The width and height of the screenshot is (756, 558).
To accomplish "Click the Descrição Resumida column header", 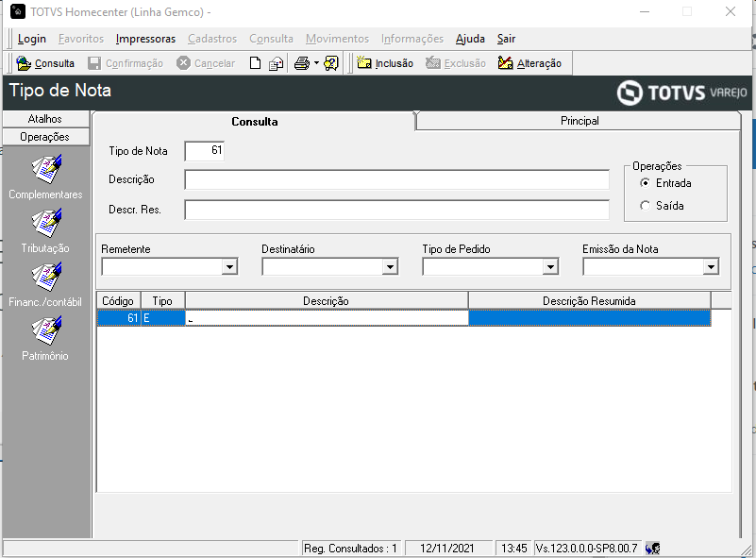I will tap(589, 301).
